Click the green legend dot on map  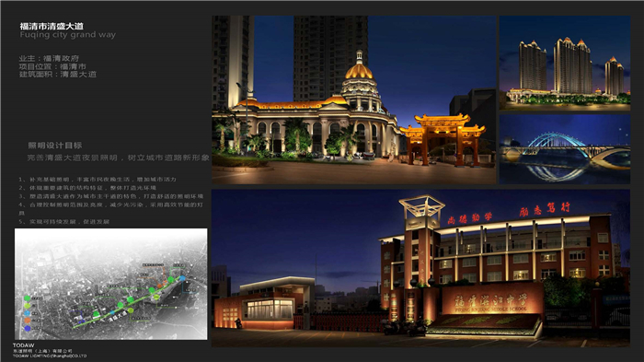27,298
